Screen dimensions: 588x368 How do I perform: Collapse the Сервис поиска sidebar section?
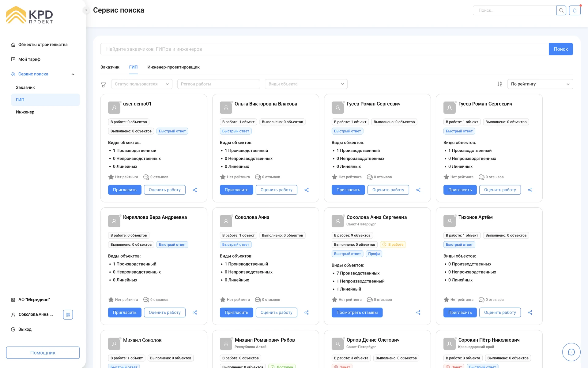(x=73, y=74)
